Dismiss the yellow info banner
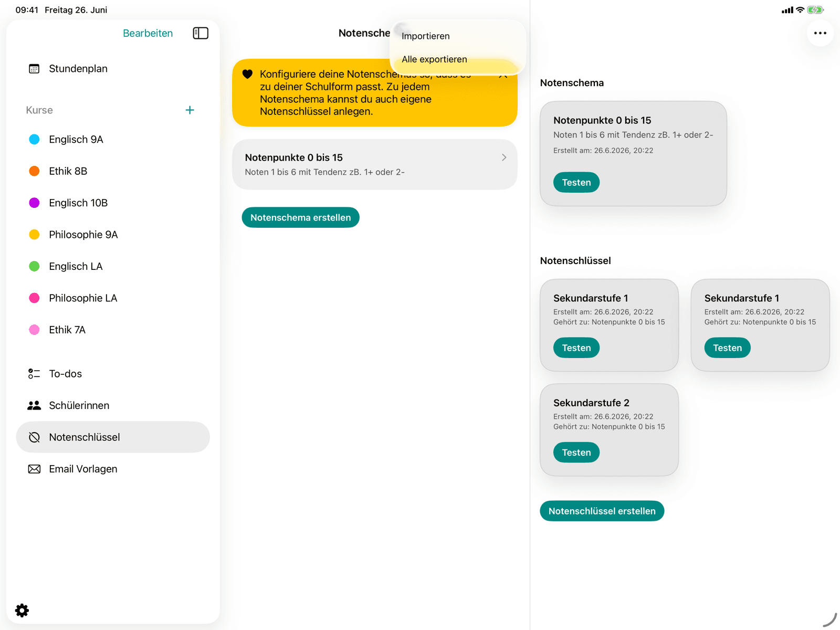 (503, 74)
